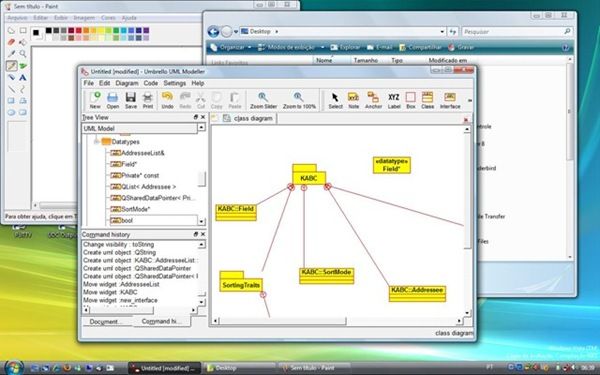Open the Code menu

pyautogui.click(x=150, y=83)
